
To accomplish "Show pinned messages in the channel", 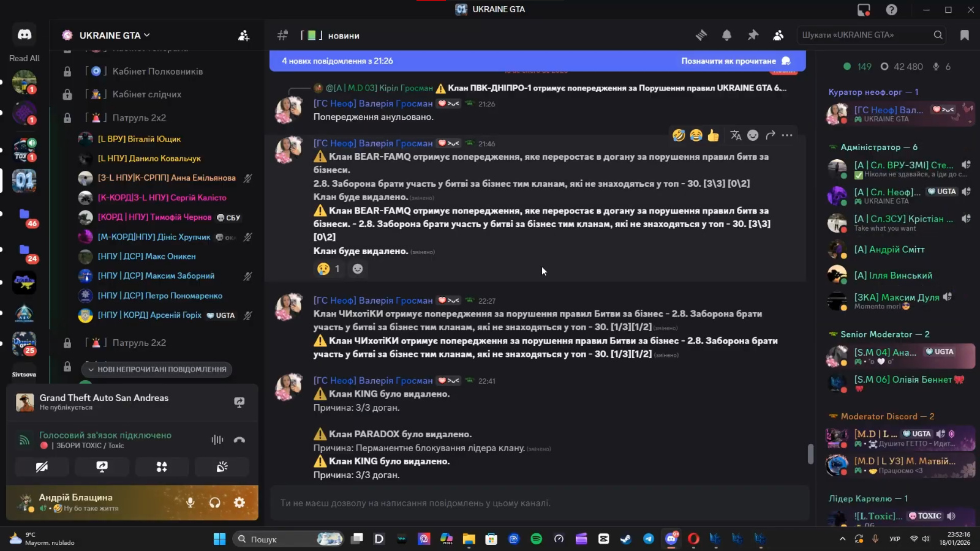I will (753, 36).
